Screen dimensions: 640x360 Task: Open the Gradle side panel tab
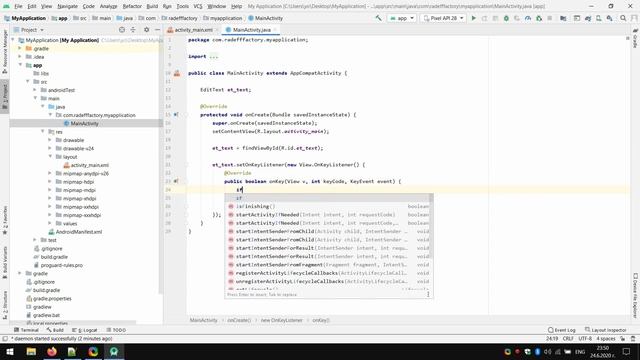point(636,38)
